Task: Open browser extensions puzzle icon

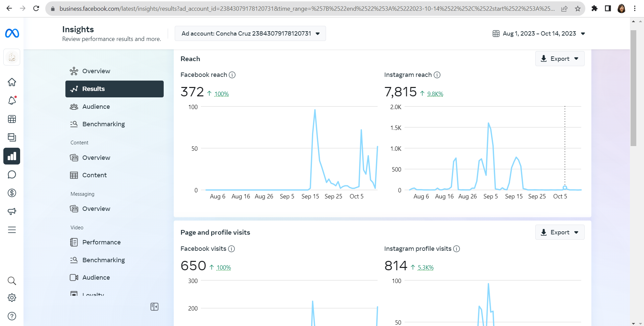Action: click(x=594, y=8)
